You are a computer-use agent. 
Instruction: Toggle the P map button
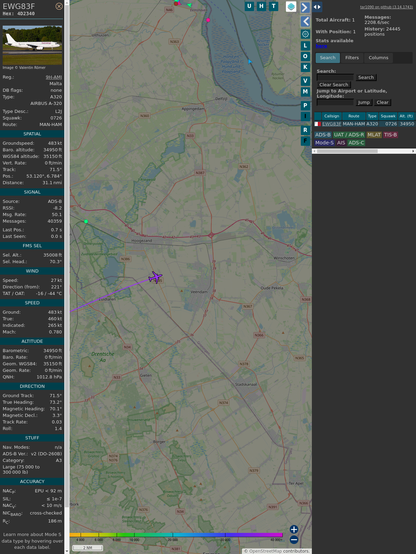click(x=305, y=105)
